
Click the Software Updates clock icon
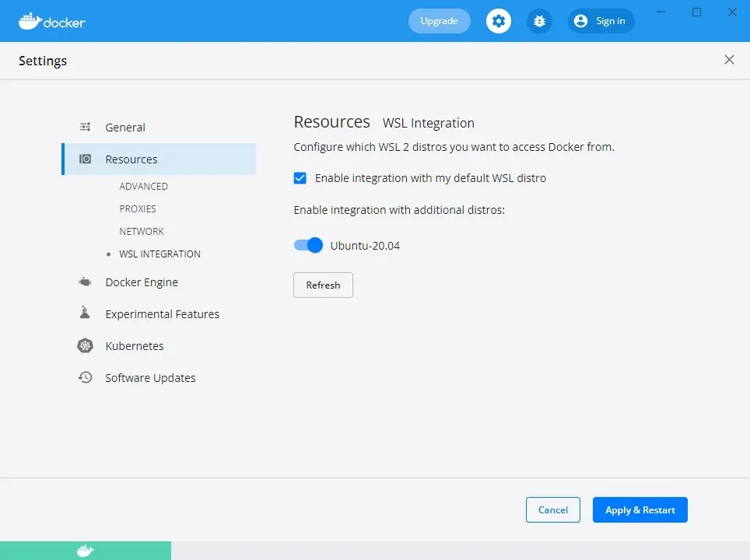pos(85,377)
